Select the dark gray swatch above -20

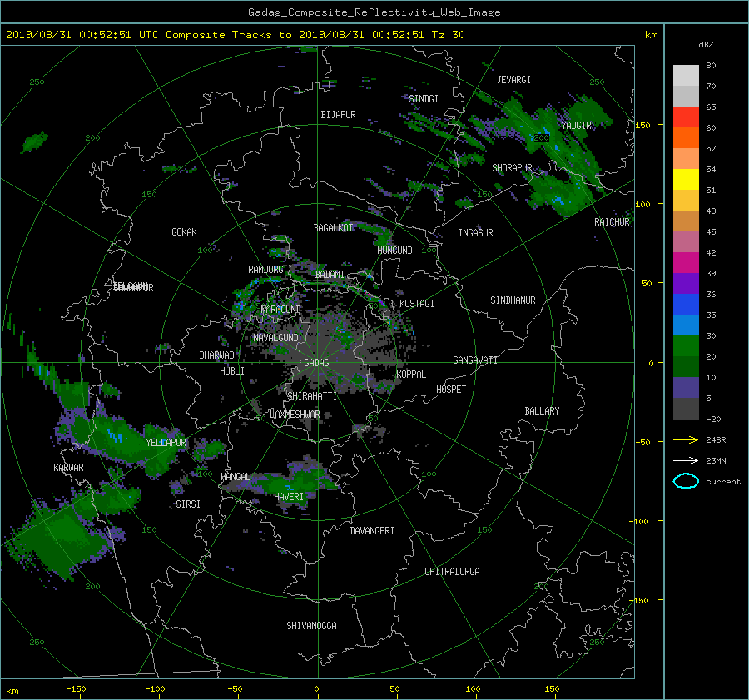tap(686, 409)
